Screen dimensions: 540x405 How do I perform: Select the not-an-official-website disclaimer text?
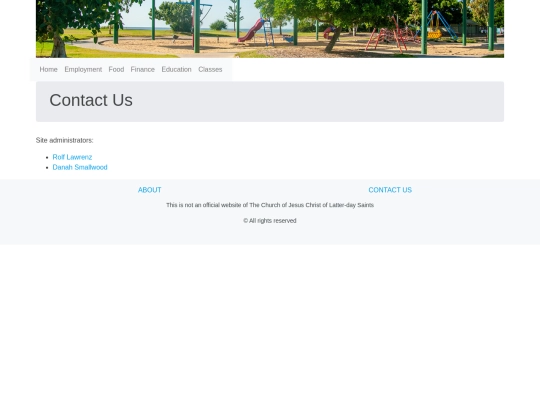coord(270,205)
